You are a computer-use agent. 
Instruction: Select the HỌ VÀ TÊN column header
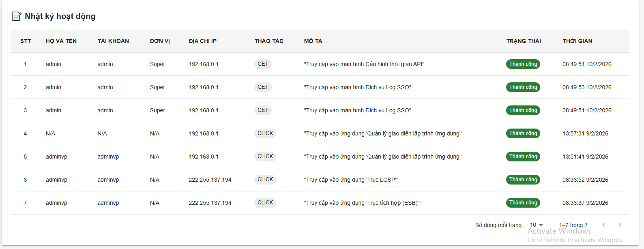pos(61,41)
